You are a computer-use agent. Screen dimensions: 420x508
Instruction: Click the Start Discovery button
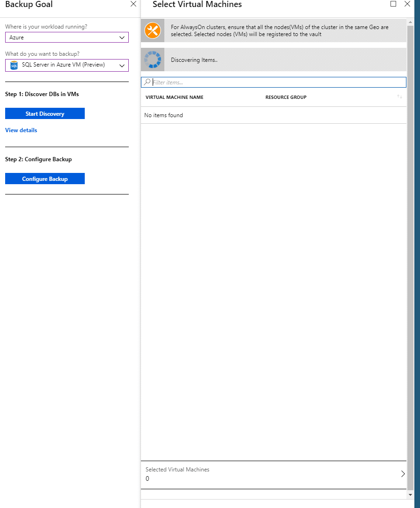click(x=45, y=114)
